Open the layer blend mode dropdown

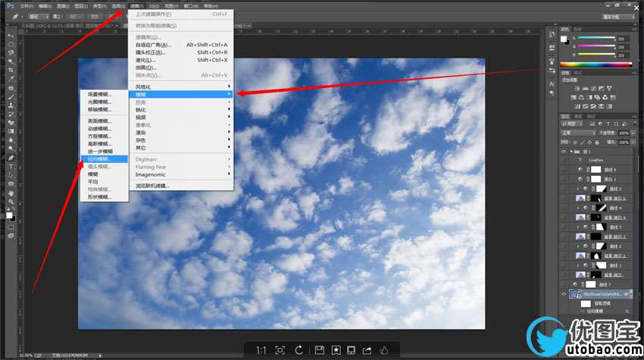576,132
